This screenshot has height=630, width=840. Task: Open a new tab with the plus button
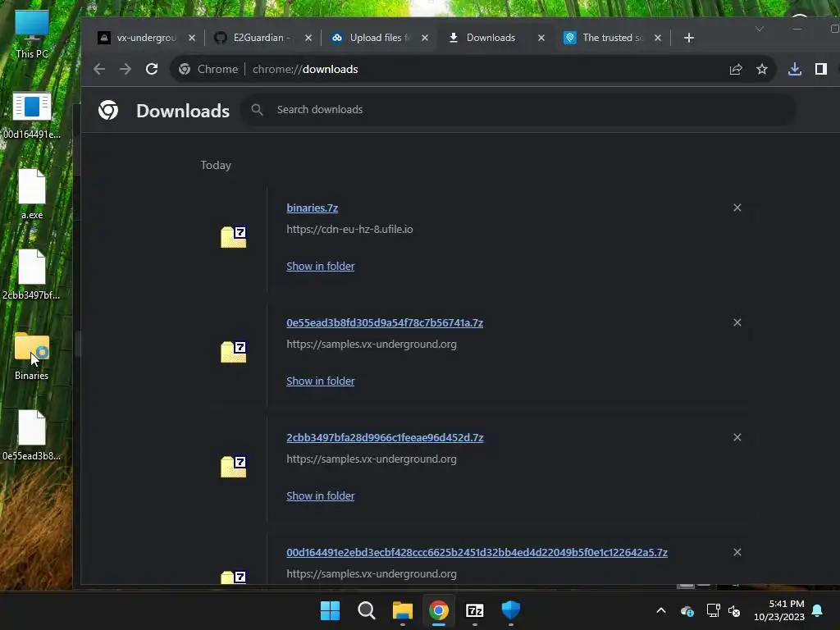pyautogui.click(x=689, y=38)
